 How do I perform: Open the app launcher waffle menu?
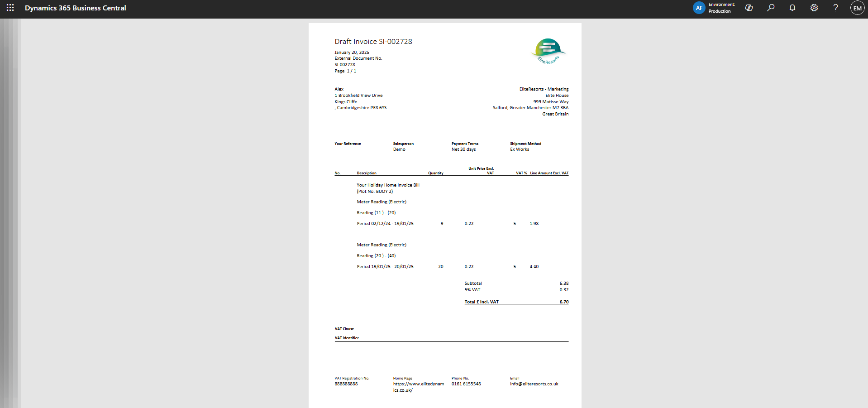(10, 8)
